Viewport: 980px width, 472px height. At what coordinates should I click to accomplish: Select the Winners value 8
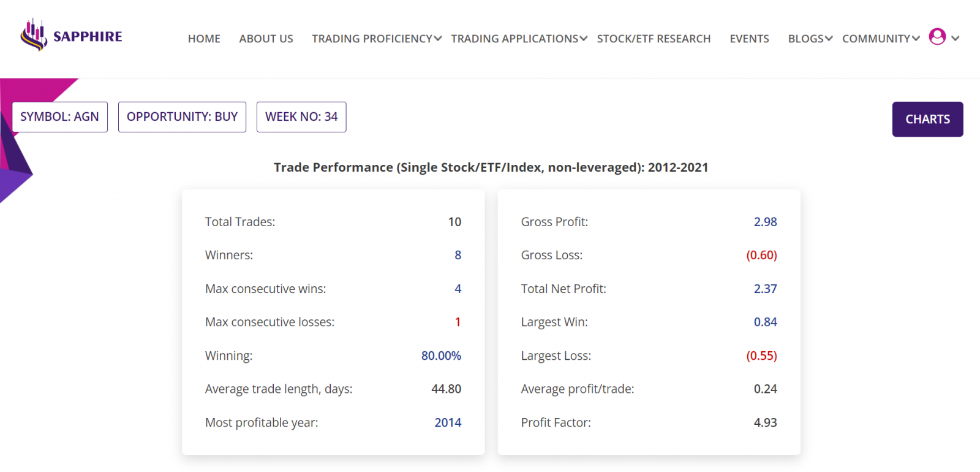pos(458,255)
